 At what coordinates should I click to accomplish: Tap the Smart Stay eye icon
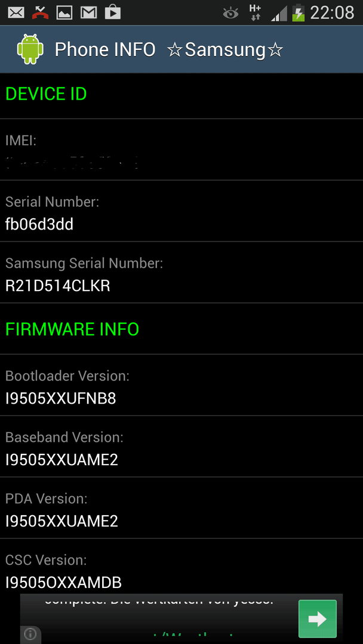pyautogui.click(x=230, y=13)
